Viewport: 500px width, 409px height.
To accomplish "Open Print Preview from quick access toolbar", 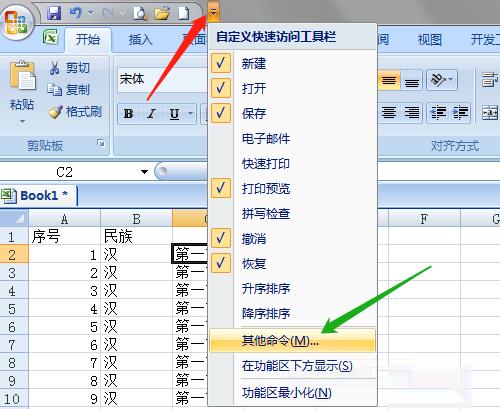I will tap(140, 13).
